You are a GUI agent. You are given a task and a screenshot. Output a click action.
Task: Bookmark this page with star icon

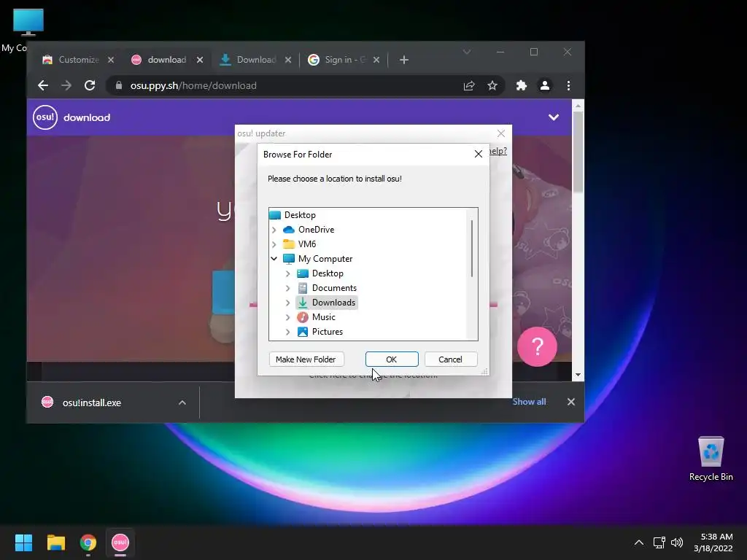pos(492,85)
